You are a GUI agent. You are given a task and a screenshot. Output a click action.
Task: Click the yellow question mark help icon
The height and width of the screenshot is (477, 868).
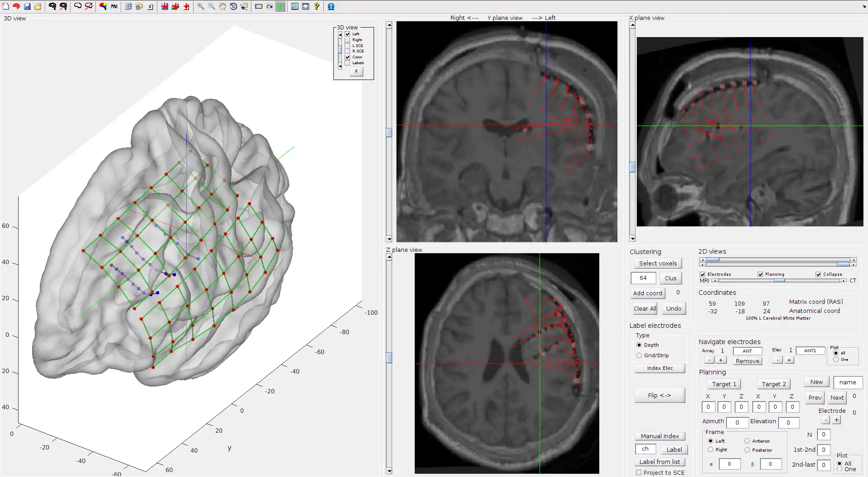[317, 6]
